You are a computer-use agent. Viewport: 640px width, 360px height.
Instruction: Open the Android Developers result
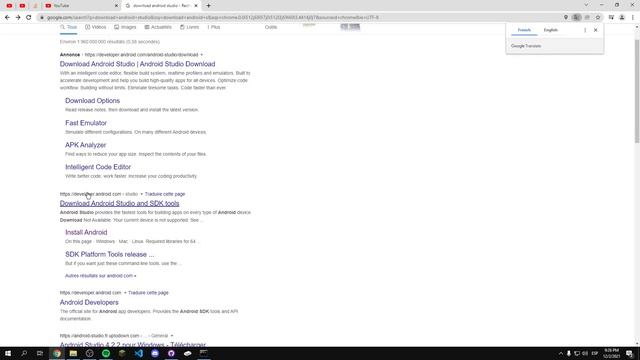pyautogui.click(x=89, y=302)
